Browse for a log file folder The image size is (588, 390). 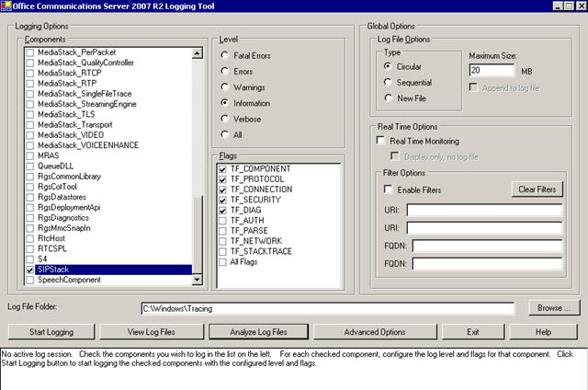tap(553, 308)
